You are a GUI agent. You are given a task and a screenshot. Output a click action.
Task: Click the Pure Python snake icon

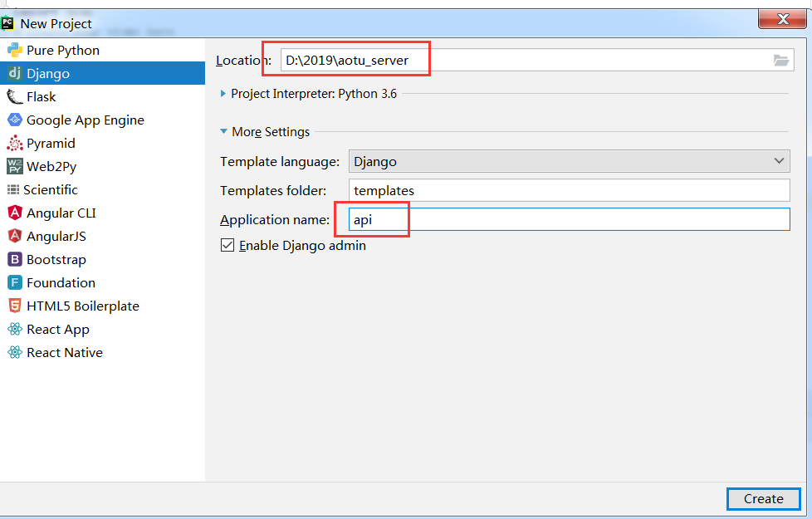coord(14,51)
